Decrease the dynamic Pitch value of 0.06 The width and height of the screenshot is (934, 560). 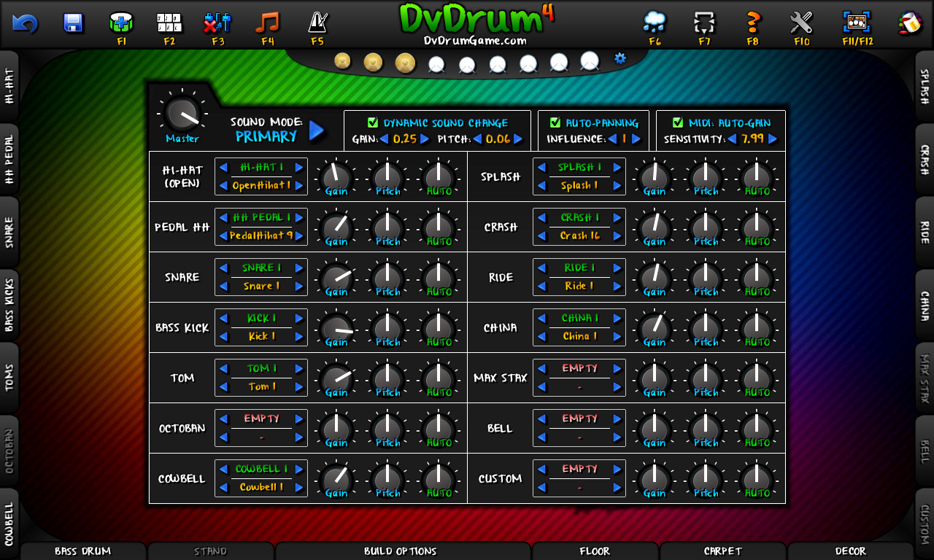tap(477, 139)
